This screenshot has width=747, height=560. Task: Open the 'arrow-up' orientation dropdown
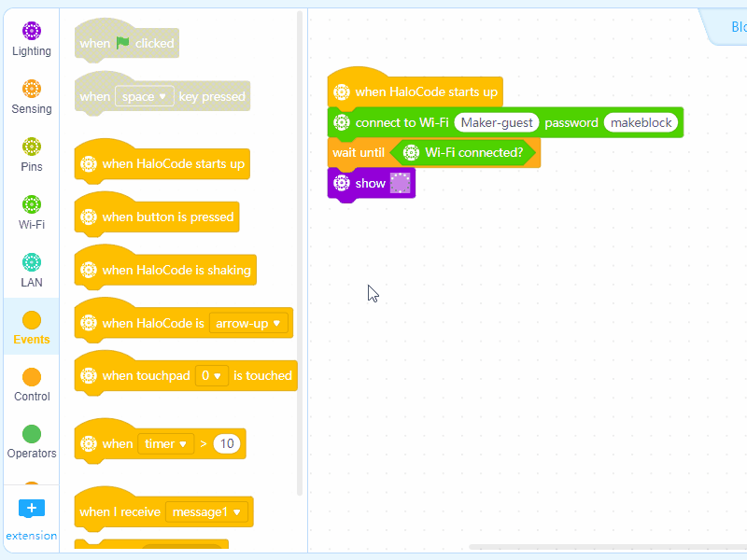click(248, 323)
